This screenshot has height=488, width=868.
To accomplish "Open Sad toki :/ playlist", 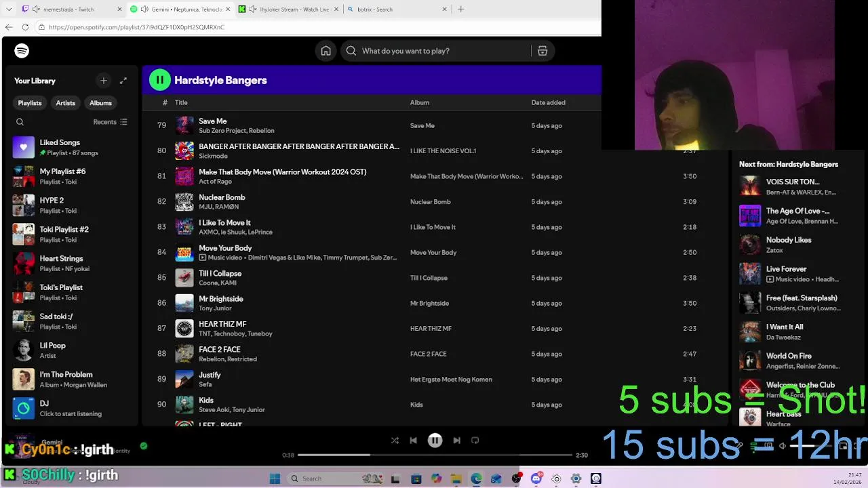I will point(71,321).
